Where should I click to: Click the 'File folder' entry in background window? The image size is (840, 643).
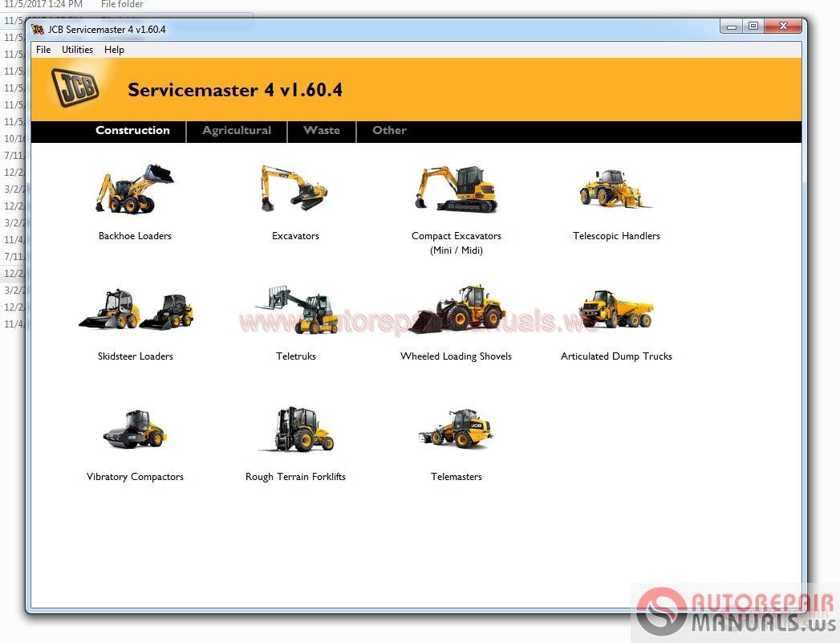122,4
